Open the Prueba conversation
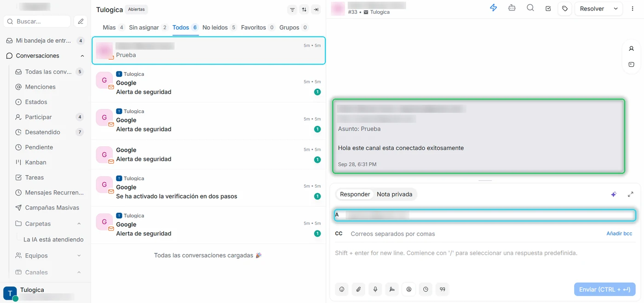 point(208,50)
